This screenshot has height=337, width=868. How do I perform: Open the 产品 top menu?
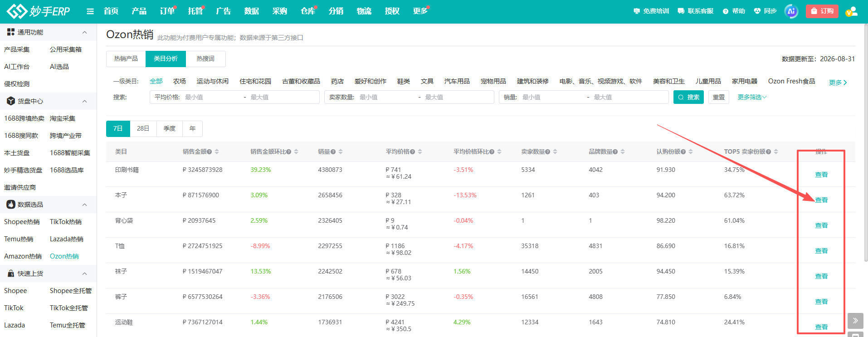tap(139, 11)
